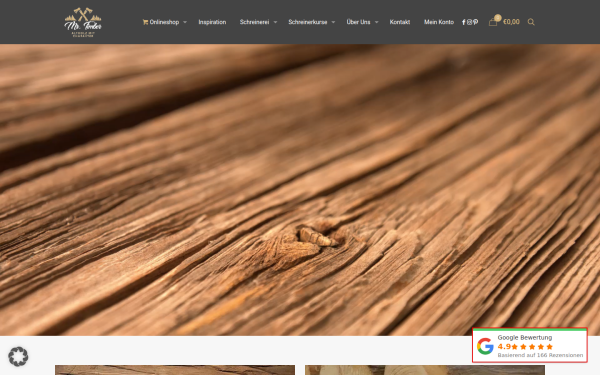Open the Schreinerkurse menu item
Screen dimensions: 600x375
tap(308, 22)
